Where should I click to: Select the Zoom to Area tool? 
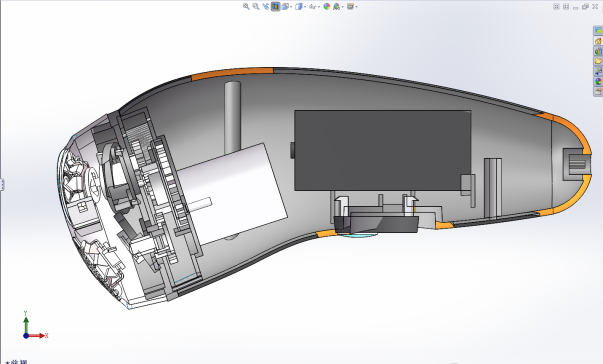pyautogui.click(x=256, y=7)
